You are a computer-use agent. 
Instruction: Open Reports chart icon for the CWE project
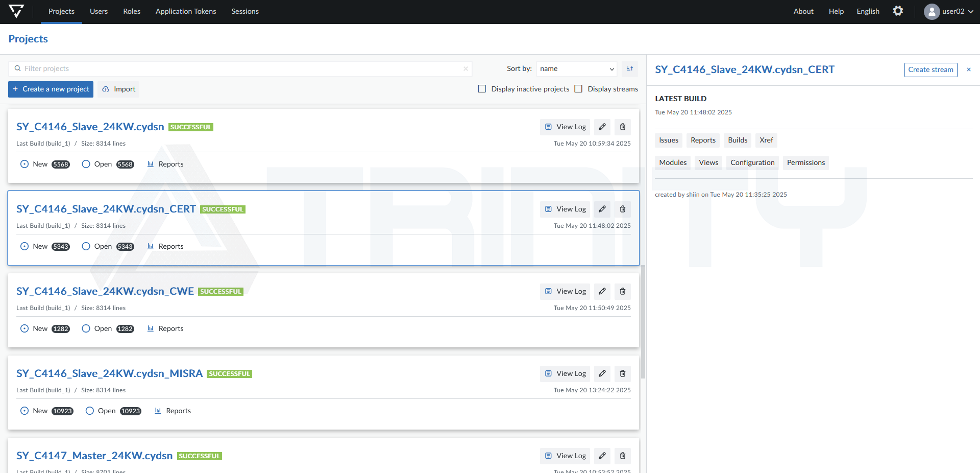point(151,328)
